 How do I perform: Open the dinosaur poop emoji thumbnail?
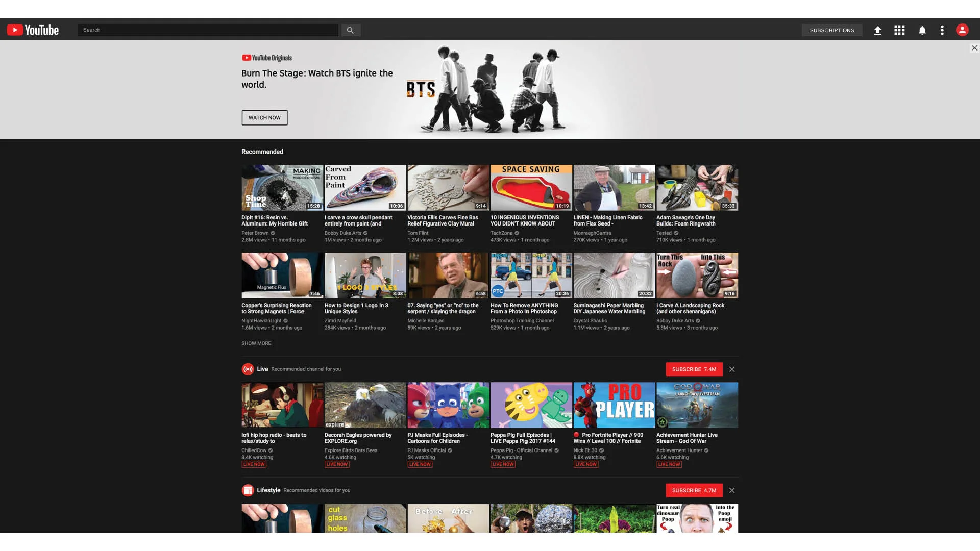[697, 518]
